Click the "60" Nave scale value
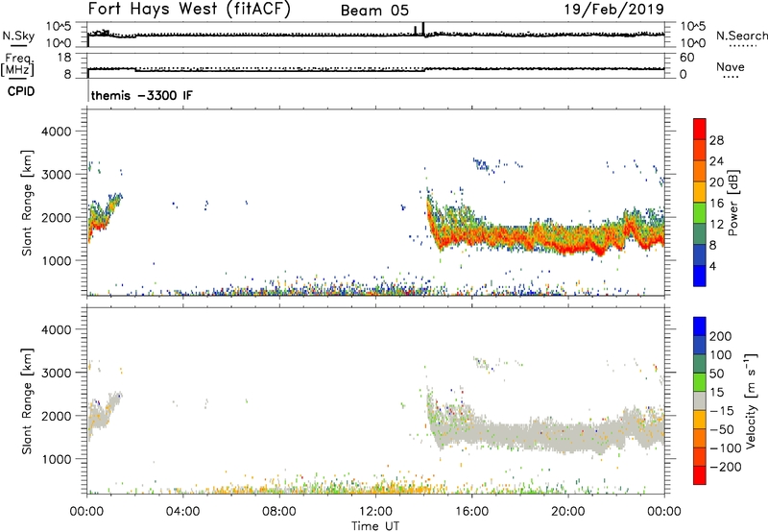The image size is (768, 532). [x=687, y=58]
